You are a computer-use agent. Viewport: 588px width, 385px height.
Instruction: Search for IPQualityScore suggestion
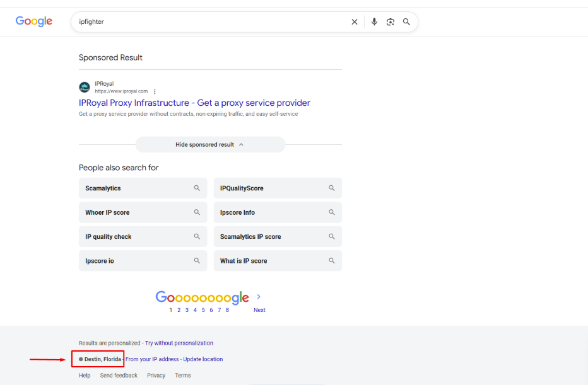(x=278, y=188)
